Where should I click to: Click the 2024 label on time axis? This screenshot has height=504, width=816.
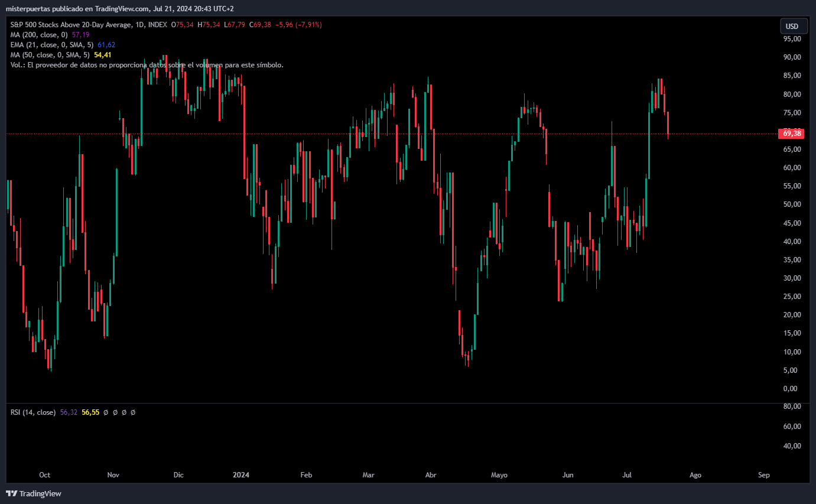[241, 475]
